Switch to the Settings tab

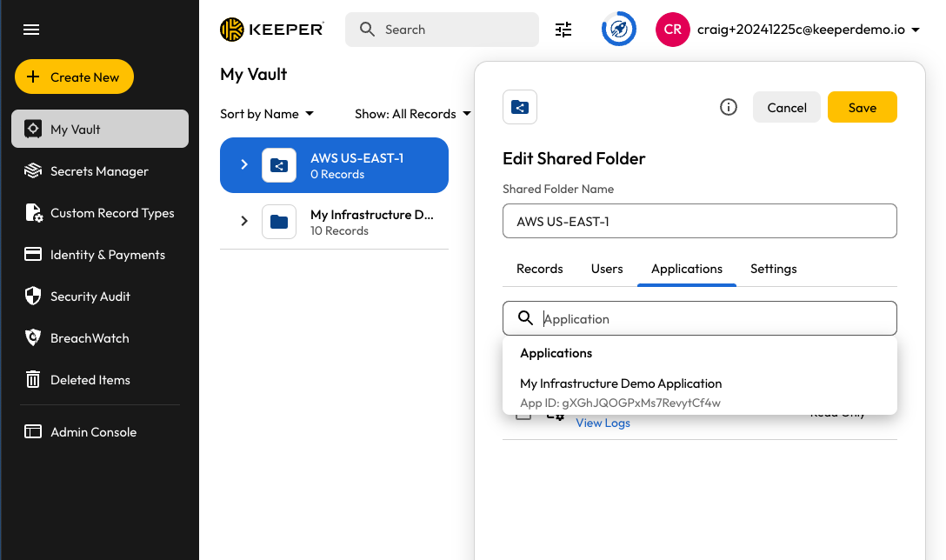(x=773, y=269)
